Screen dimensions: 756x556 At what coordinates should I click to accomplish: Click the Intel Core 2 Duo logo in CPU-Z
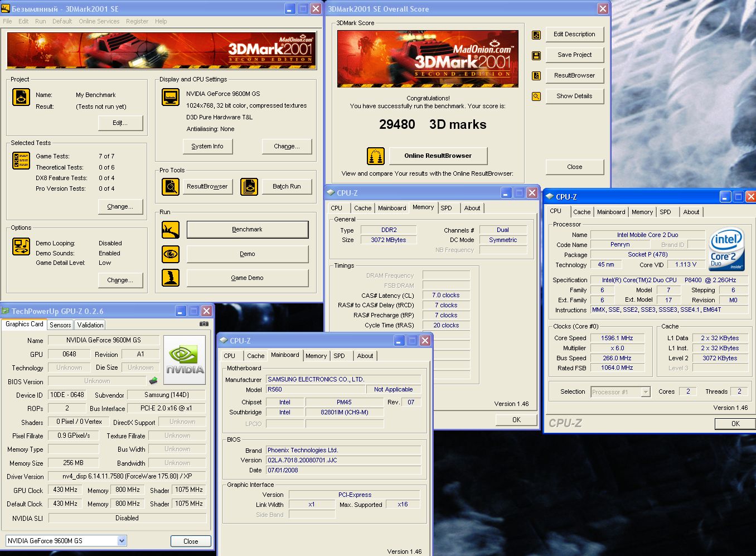[727, 249]
